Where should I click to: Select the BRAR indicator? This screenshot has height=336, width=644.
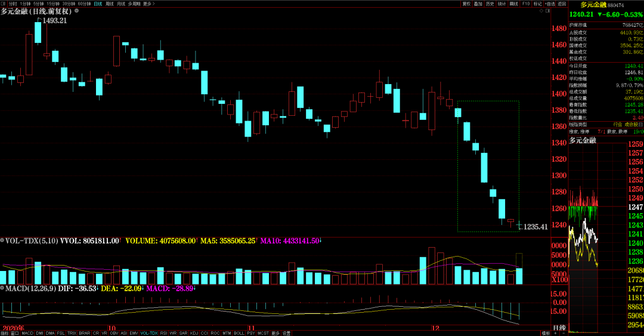pos(85,333)
